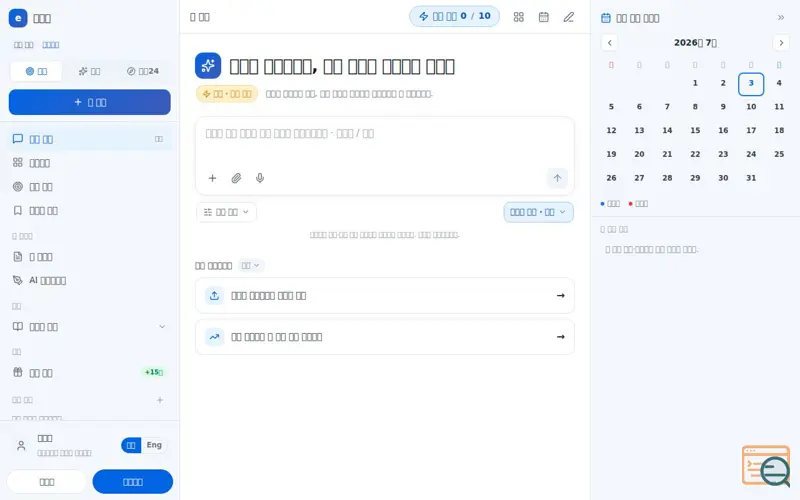The height and width of the screenshot is (500, 800).
Task: Click the trending chart icon on second card
Action: 214,337
